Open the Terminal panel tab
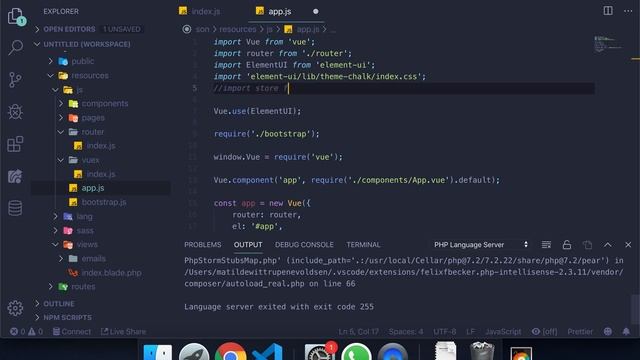640x360 pixels. [363, 244]
